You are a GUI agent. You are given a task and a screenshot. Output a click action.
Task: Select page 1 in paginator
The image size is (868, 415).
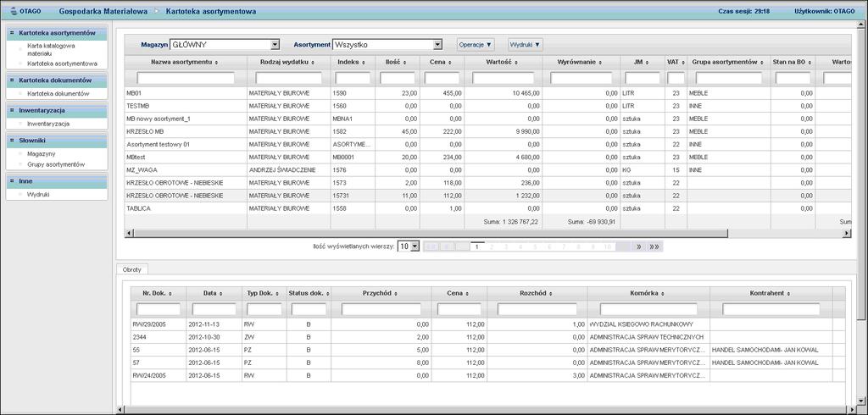pos(477,246)
